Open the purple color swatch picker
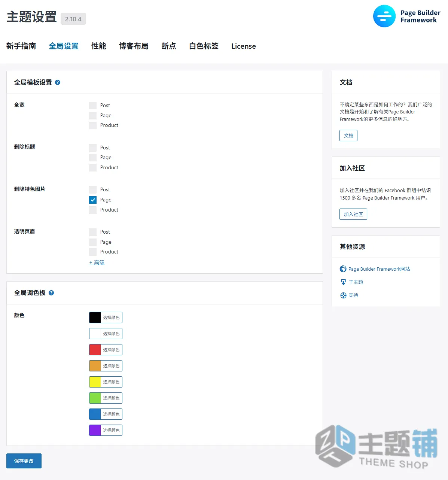Viewport: 448px width, 480px height. pos(106,430)
